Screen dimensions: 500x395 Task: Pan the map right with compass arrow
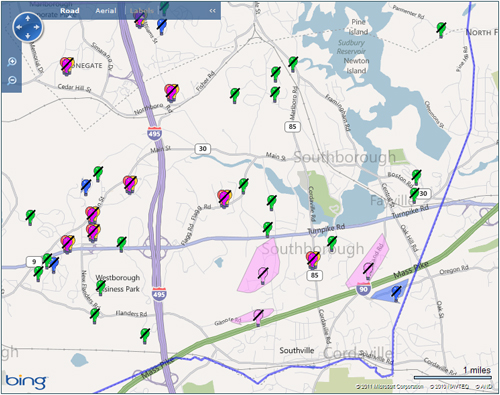tap(36, 27)
